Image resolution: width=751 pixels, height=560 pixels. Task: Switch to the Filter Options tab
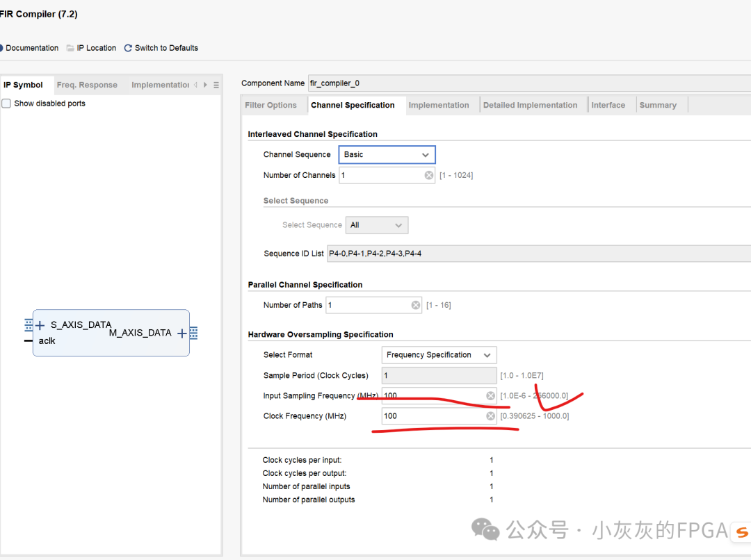(x=270, y=106)
